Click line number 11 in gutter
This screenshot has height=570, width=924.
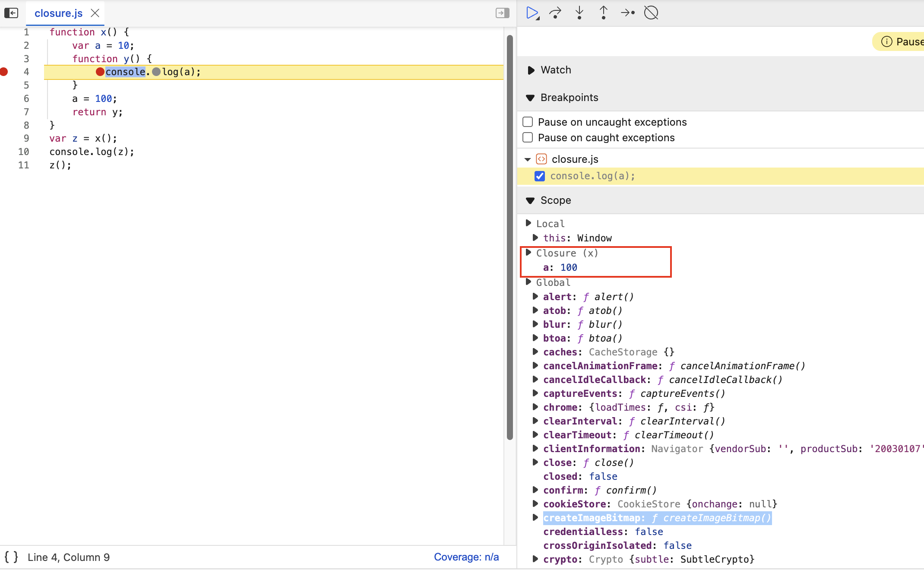click(24, 165)
